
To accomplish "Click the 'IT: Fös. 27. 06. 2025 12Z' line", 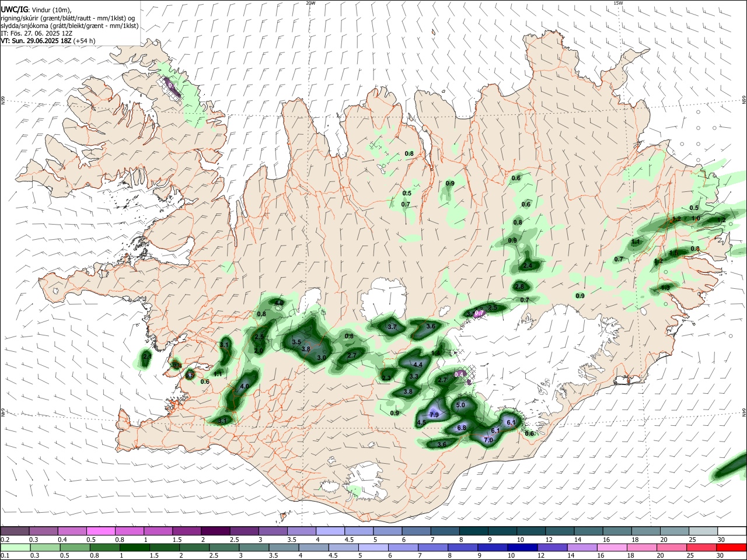I will tap(36, 33).
